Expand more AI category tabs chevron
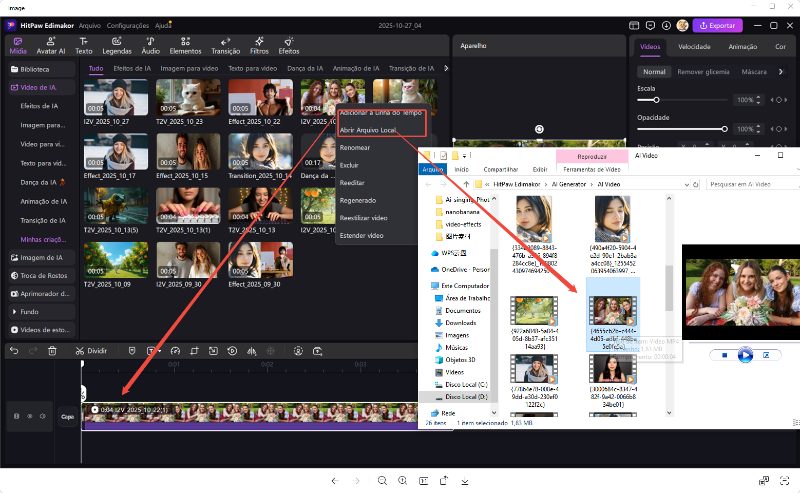 446,68
